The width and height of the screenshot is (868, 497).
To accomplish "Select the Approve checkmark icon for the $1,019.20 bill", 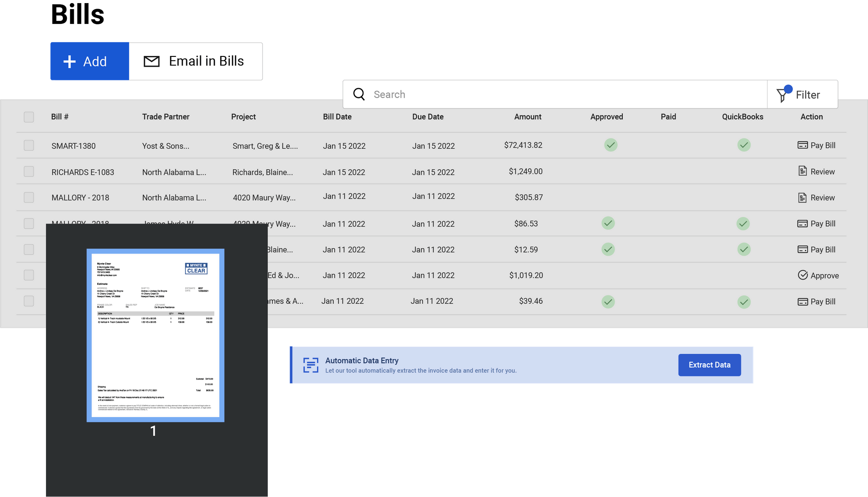I will pos(803,275).
